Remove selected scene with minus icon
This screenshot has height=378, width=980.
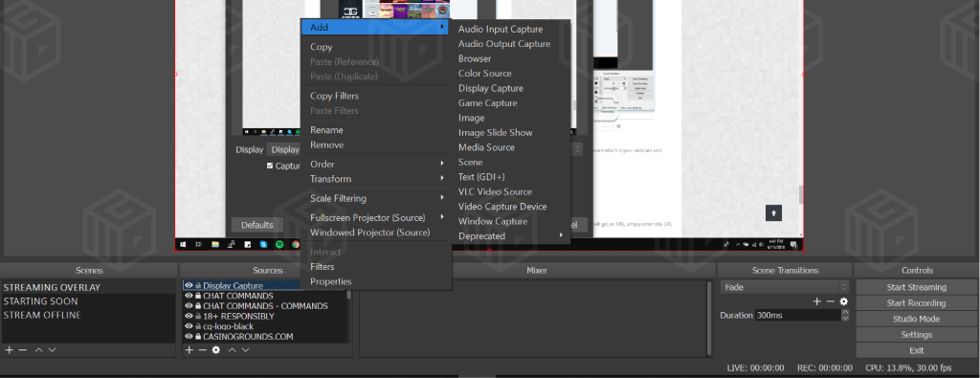pyautogui.click(x=23, y=350)
